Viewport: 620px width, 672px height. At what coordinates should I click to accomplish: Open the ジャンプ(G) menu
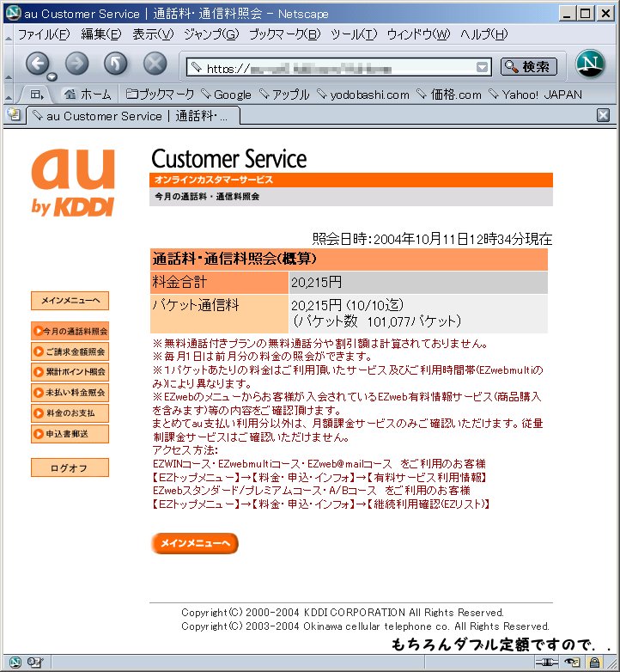click(x=211, y=34)
